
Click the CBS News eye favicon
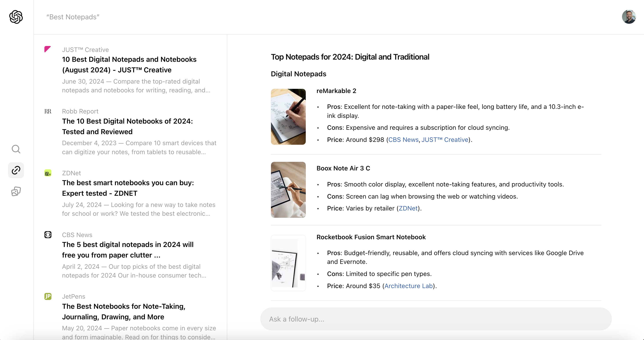[x=48, y=235]
